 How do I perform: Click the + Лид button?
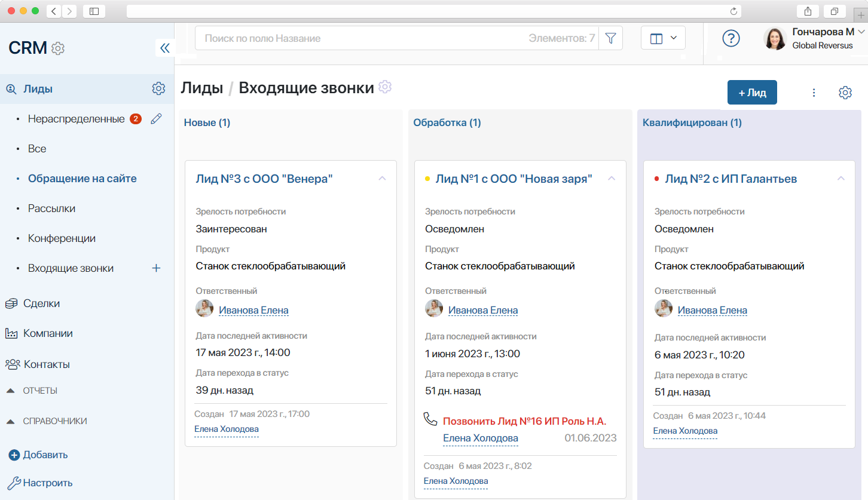752,93
